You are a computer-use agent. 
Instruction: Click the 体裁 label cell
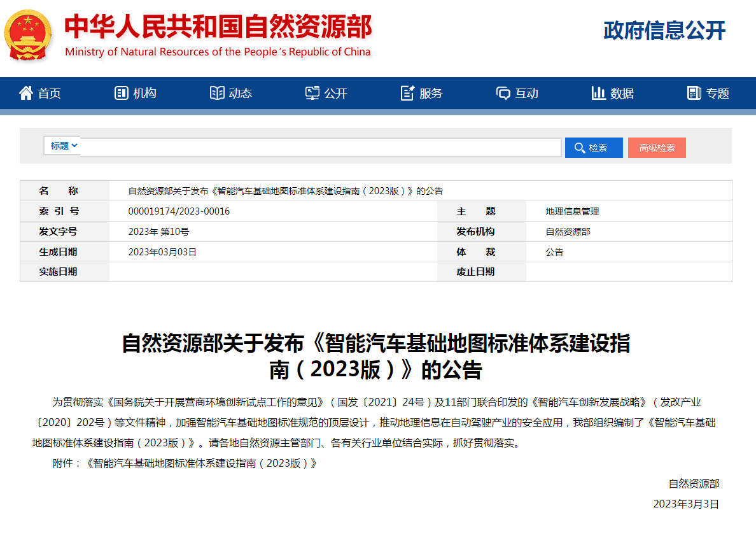481,252
